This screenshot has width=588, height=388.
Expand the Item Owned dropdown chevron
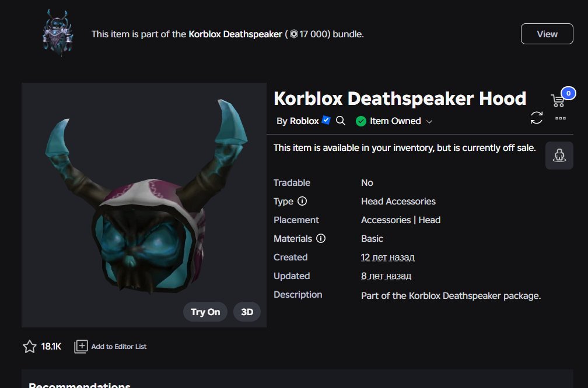(x=430, y=121)
